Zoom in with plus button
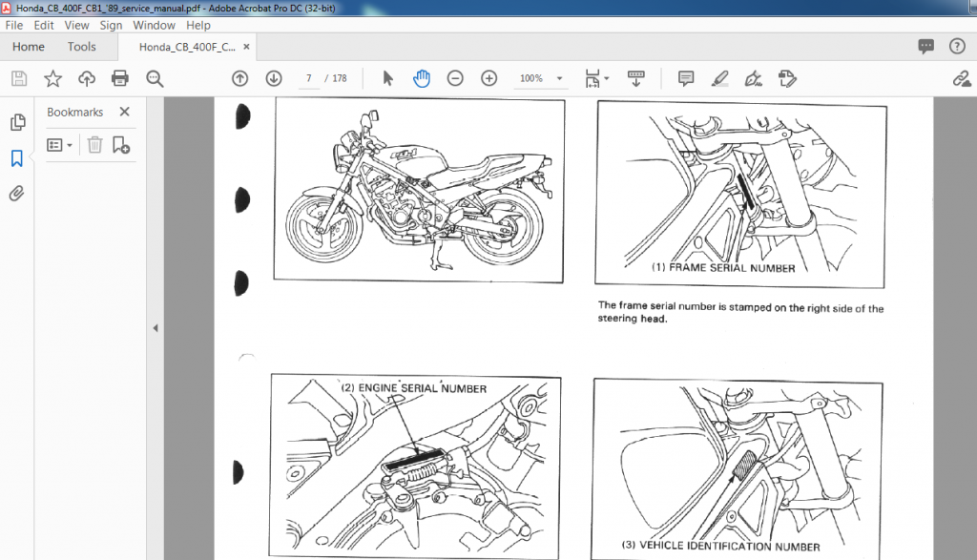 pyautogui.click(x=489, y=78)
